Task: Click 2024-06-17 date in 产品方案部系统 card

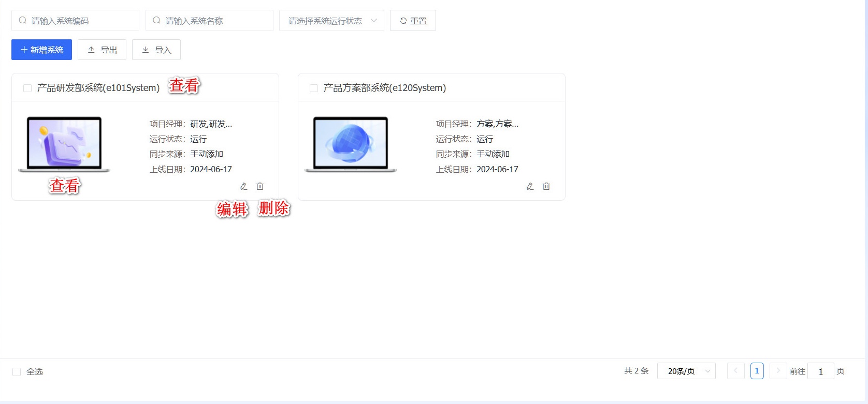Action: coord(497,169)
